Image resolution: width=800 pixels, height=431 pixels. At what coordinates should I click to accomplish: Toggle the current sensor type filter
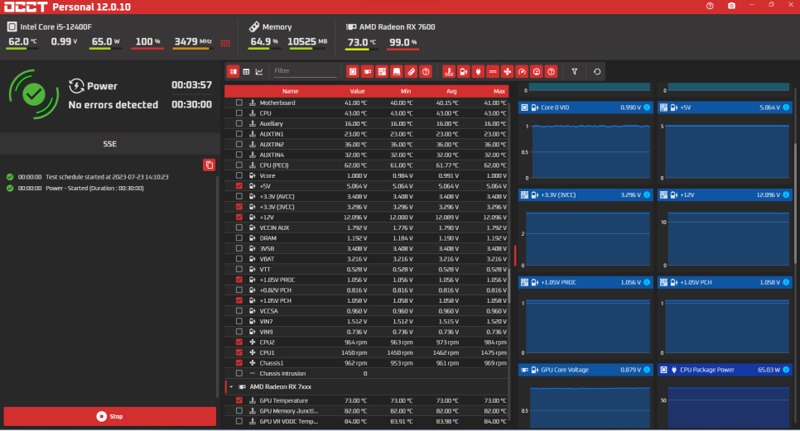point(493,71)
